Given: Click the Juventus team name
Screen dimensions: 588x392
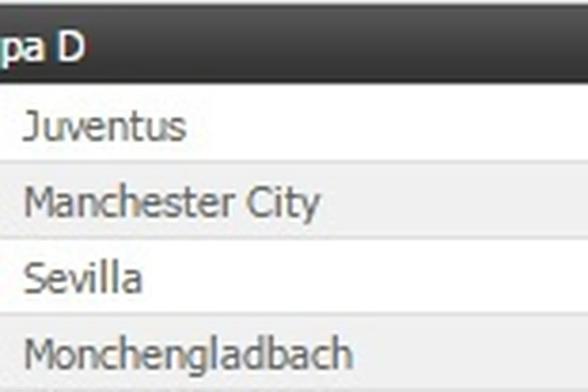Looking at the screenshot, I should (104, 127).
